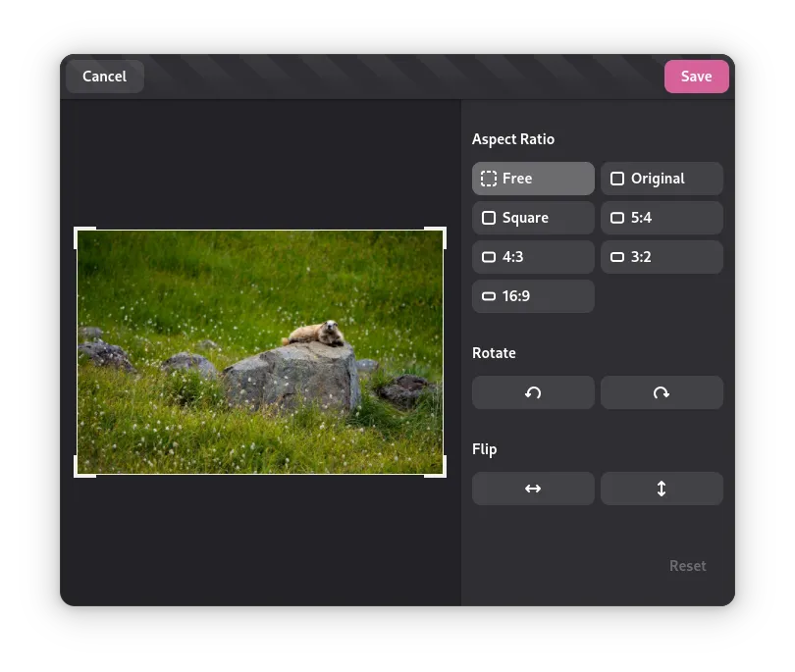795x672 pixels.
Task: Click Reset to undo changes
Action: tap(687, 566)
